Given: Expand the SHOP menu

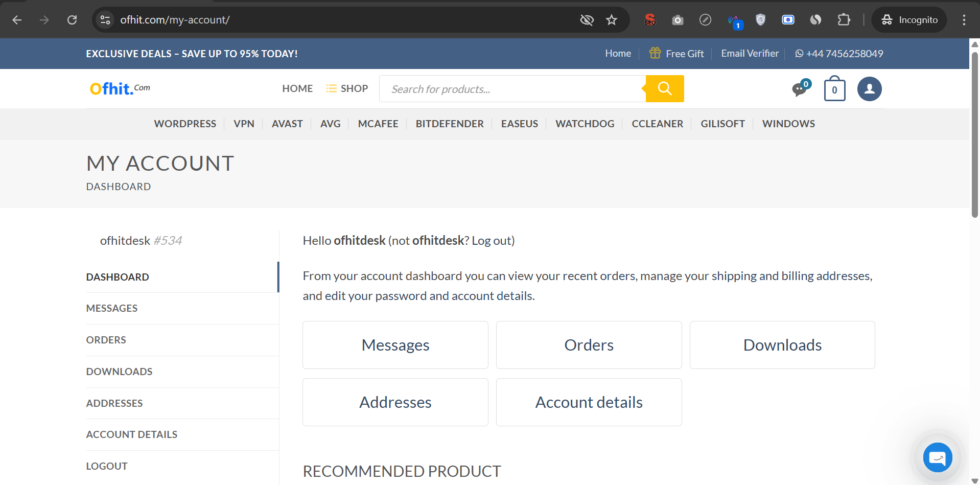Looking at the screenshot, I should pos(347,88).
